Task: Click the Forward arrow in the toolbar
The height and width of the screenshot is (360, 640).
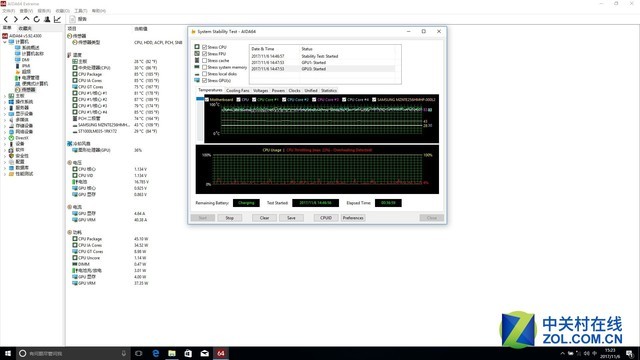Action: tap(16, 19)
